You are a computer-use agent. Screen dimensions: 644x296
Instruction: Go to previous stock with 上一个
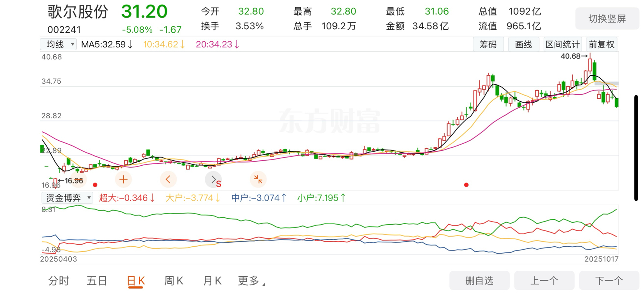pyautogui.click(x=544, y=281)
